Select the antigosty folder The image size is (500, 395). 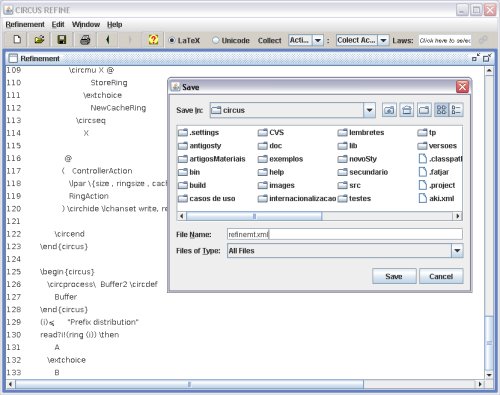point(199,146)
